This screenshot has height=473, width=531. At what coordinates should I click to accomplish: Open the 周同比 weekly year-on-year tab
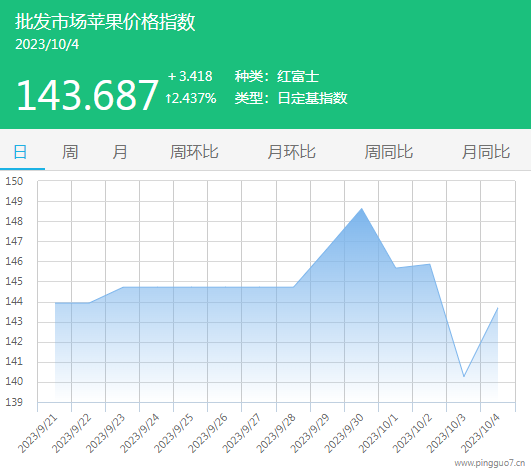coord(389,152)
